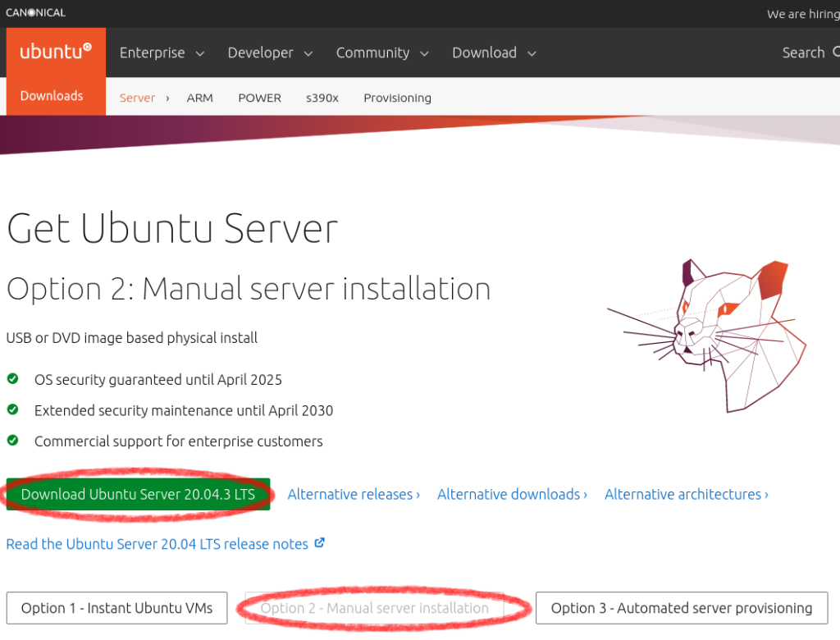The image size is (840, 640).
Task: Select the Provisioning sub-navigation item
Action: [398, 98]
